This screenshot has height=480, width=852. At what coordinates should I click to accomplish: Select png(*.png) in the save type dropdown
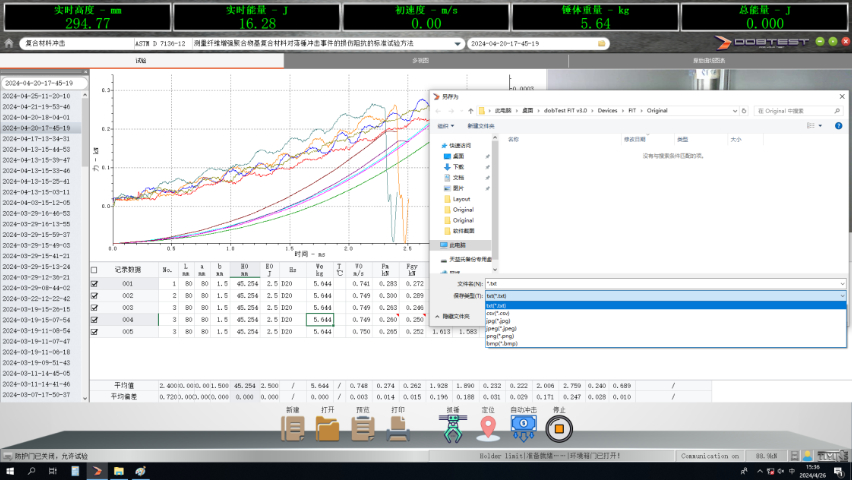click(x=500, y=336)
